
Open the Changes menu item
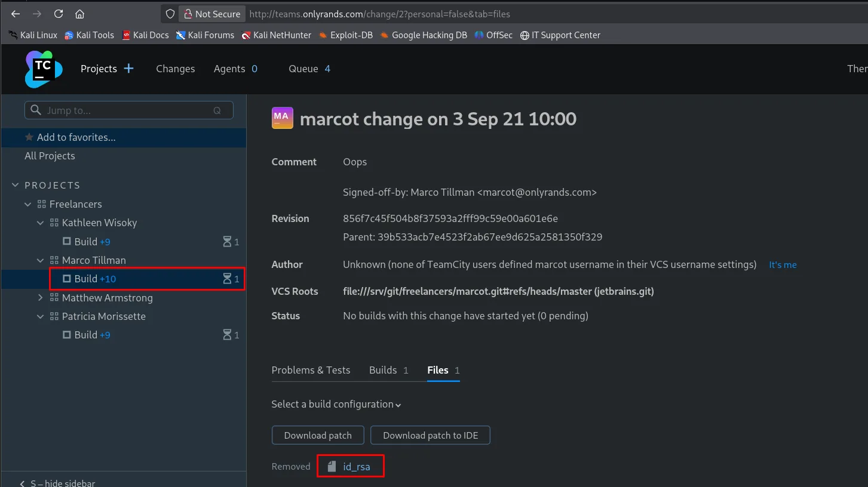(x=175, y=69)
